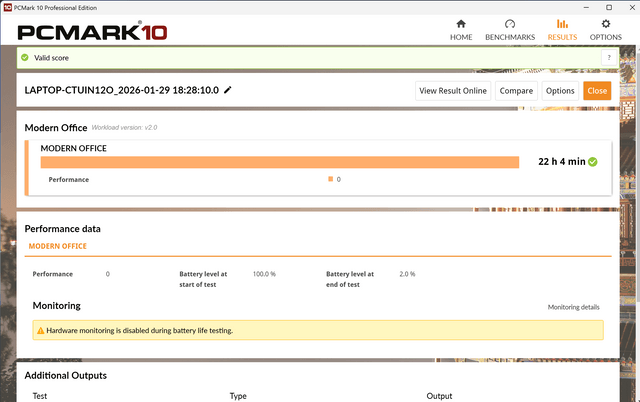Click the green Valid score checkmark icon
This screenshot has height=402, width=640.
point(25,58)
